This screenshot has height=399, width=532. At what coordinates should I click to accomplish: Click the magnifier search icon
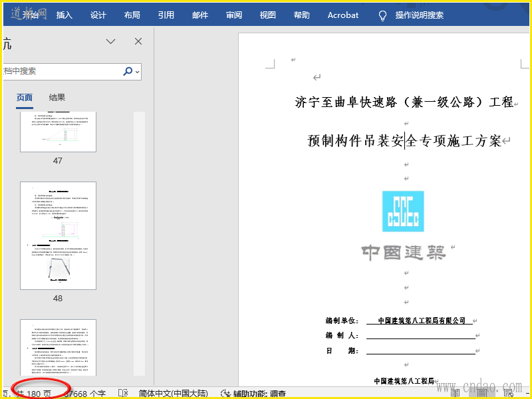[128, 71]
